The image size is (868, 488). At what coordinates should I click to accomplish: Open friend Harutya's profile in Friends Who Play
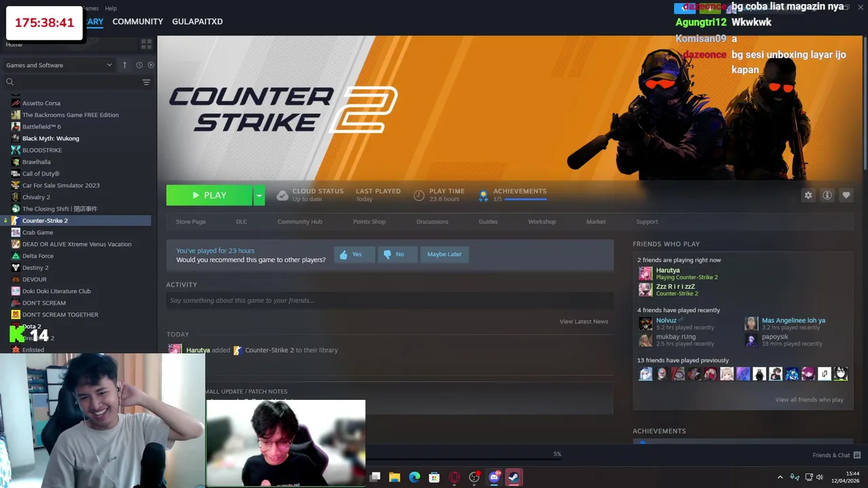pyautogui.click(x=667, y=270)
